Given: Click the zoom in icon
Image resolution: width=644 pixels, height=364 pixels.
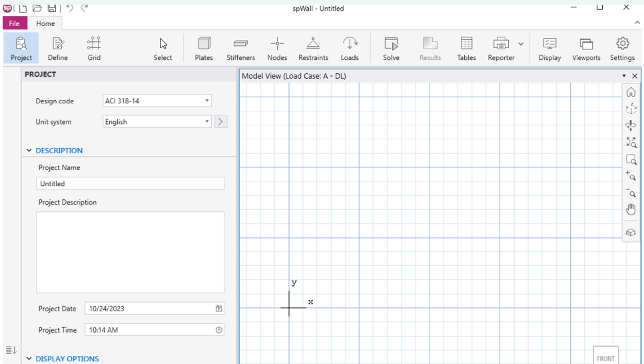Looking at the screenshot, I should (x=631, y=175).
